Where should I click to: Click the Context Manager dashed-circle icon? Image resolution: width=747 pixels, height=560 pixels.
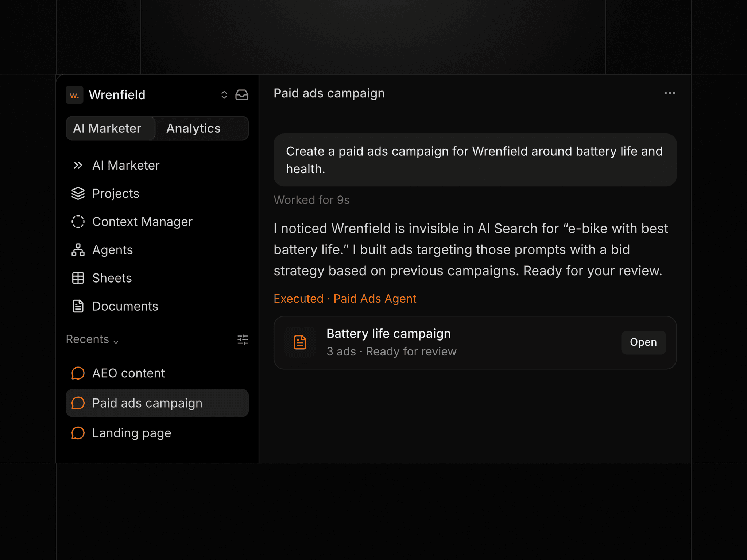(x=78, y=222)
